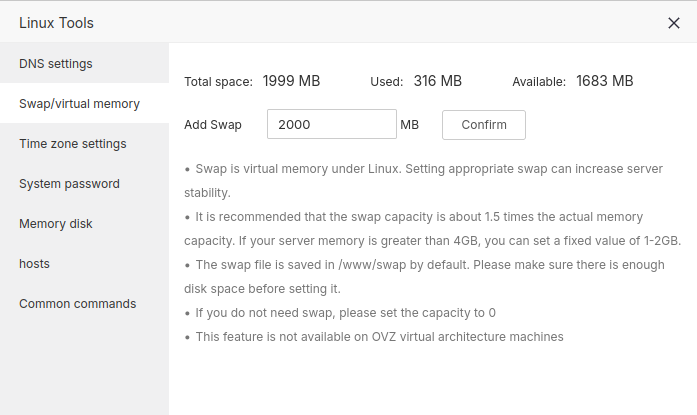Show the Common commands tab
697x415 pixels.
coord(78,304)
